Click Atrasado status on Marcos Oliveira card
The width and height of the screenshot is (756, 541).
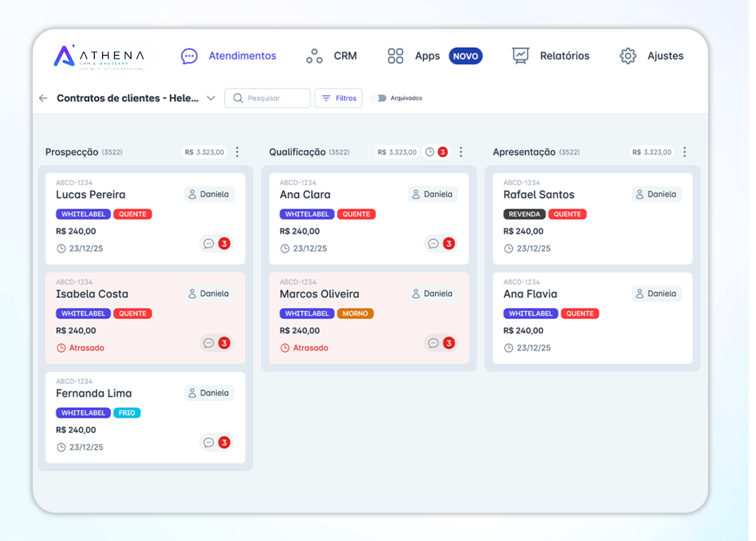click(304, 348)
